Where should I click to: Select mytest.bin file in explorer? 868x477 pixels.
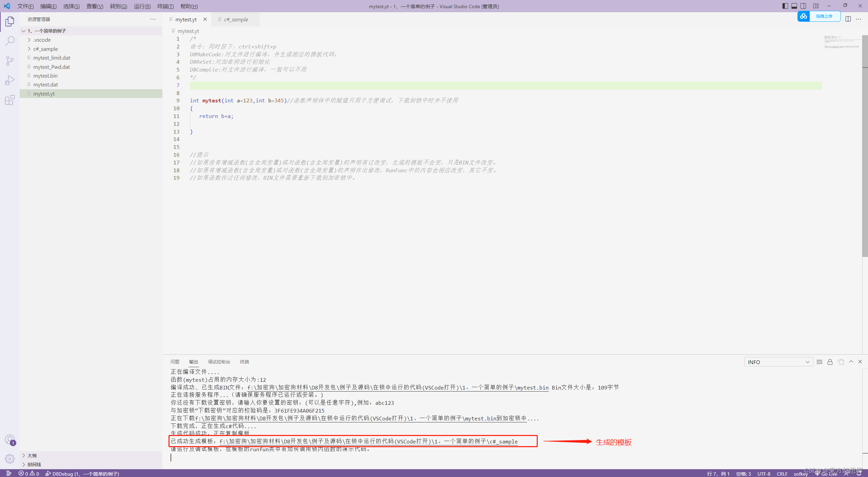(x=91, y=76)
